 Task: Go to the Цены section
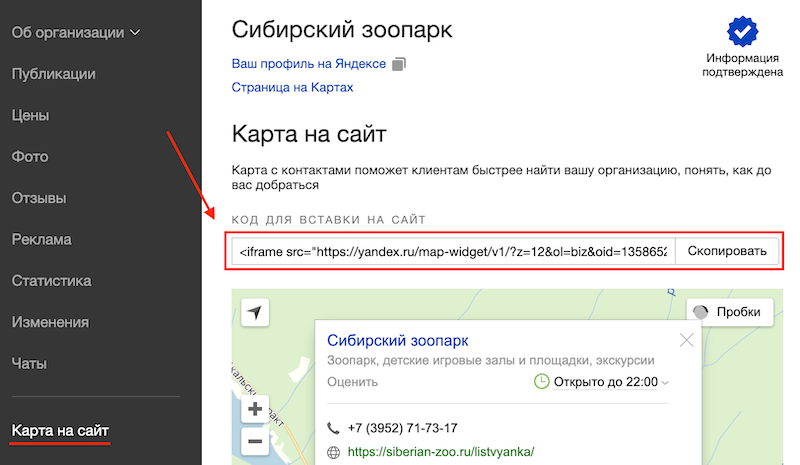pyautogui.click(x=31, y=115)
